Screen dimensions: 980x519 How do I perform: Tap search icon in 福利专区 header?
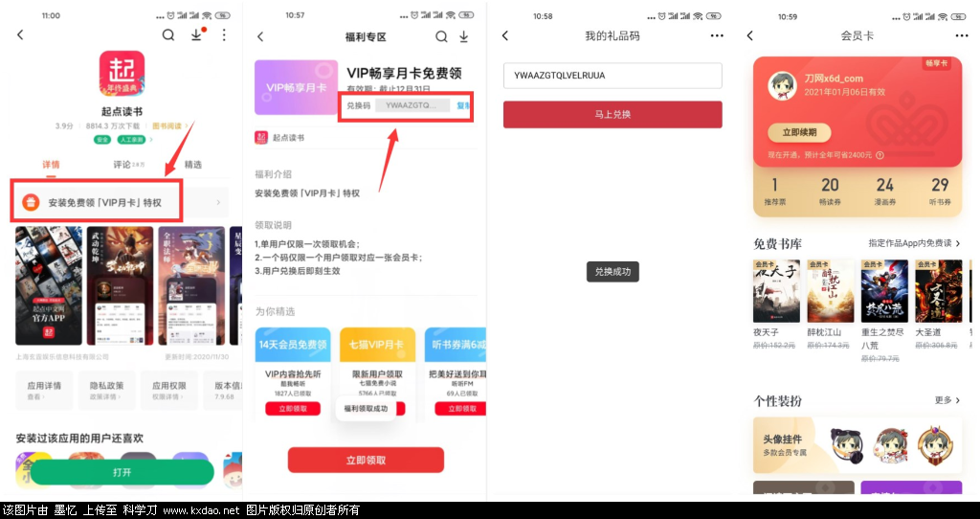click(x=441, y=36)
